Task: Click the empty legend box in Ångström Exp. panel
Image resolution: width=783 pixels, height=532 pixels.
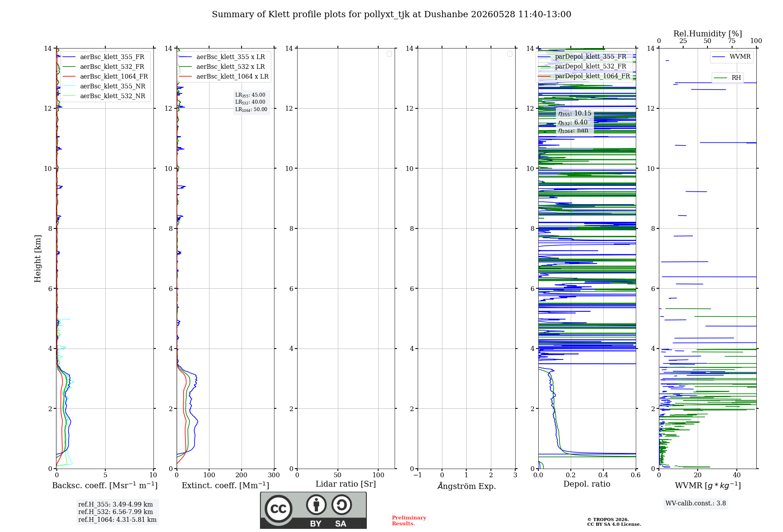Action: point(510,54)
